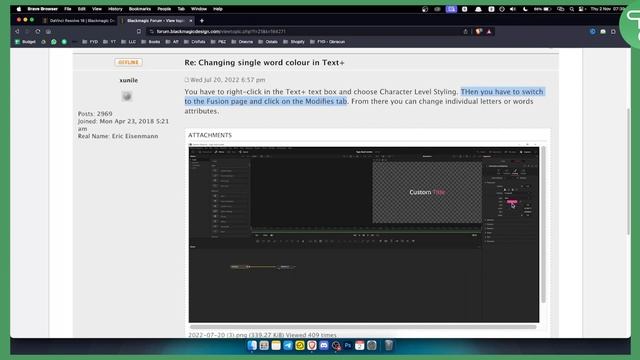
Task: Open Telegram from the Dock
Action: point(288,346)
